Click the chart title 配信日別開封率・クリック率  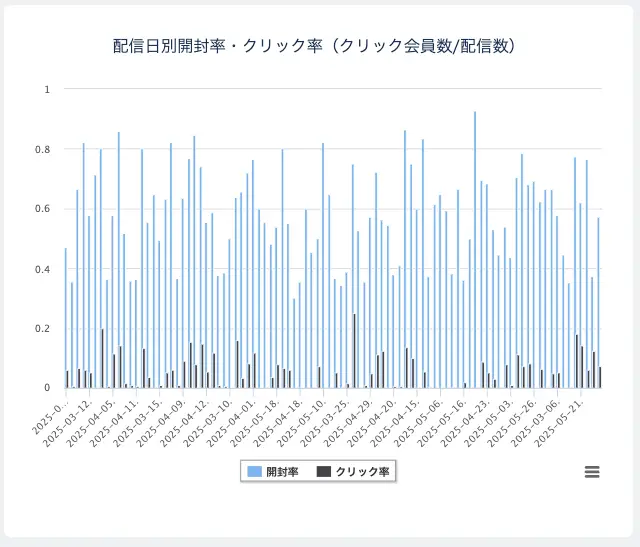[x=315, y=46]
